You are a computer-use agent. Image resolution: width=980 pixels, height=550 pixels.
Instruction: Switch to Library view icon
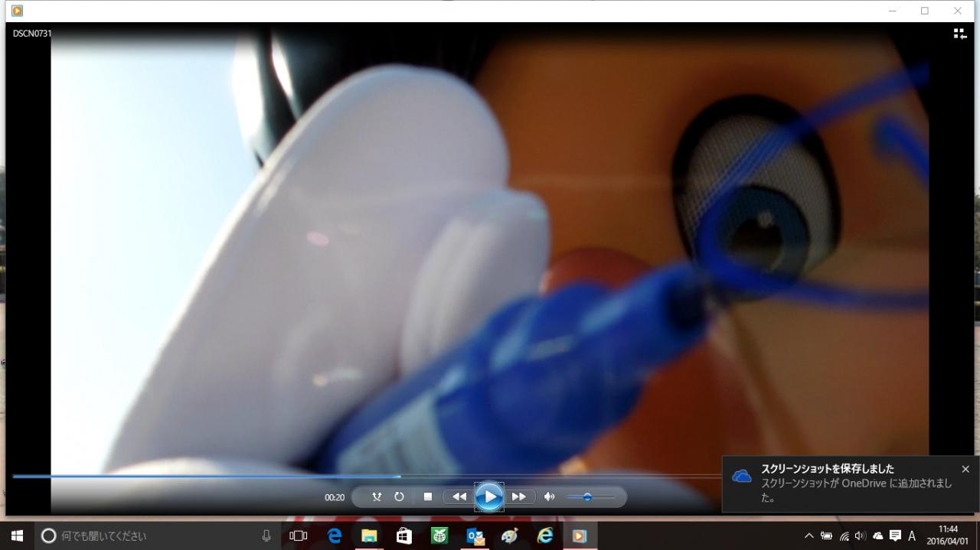959,34
